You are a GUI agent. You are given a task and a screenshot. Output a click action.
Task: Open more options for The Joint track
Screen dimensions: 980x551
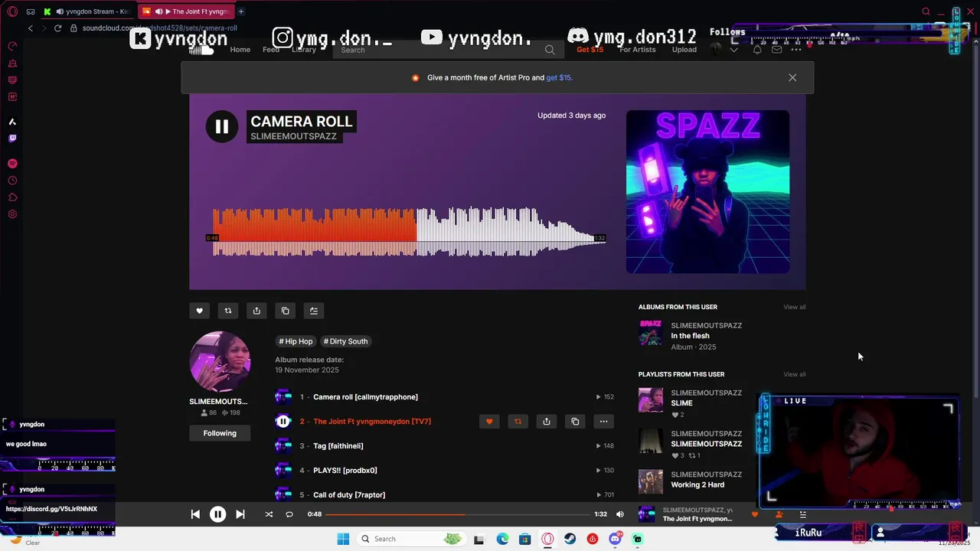coord(604,422)
